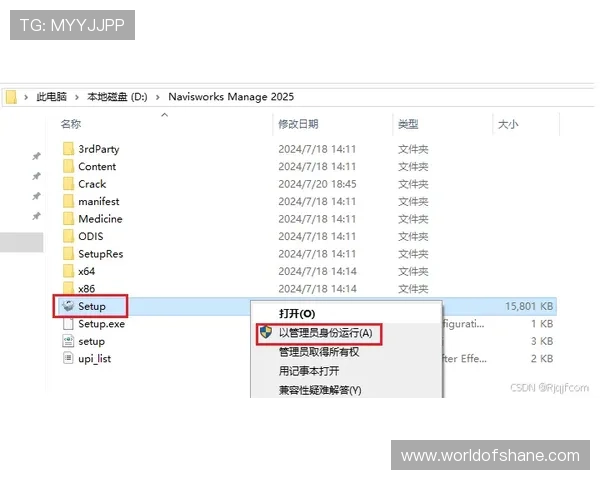Go to 本地磁盘 (D:) breadcrumb
The height and width of the screenshot is (480, 600).
pos(117,97)
